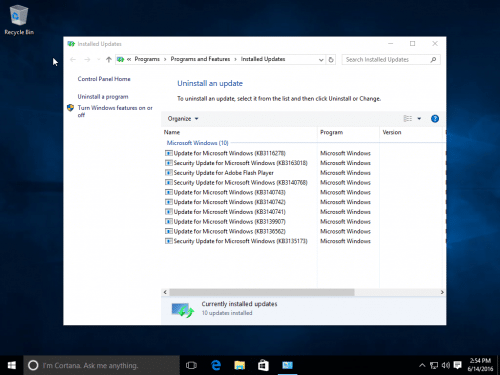Click the Forward navigation arrow
This screenshot has height=375, width=500.
click(x=87, y=60)
